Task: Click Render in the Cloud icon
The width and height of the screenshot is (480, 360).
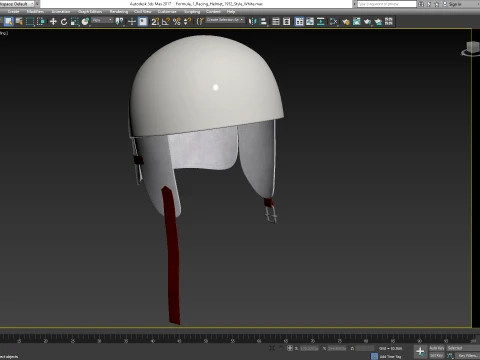Action: (x=378, y=22)
